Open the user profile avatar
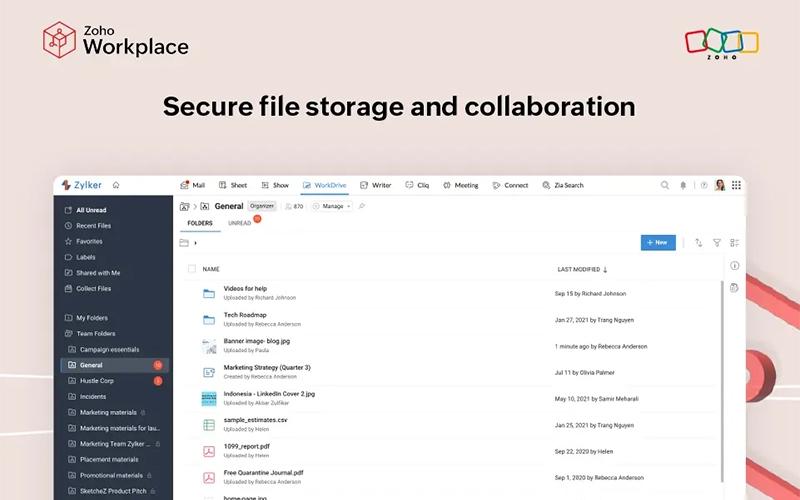800x500 pixels. 720,185
